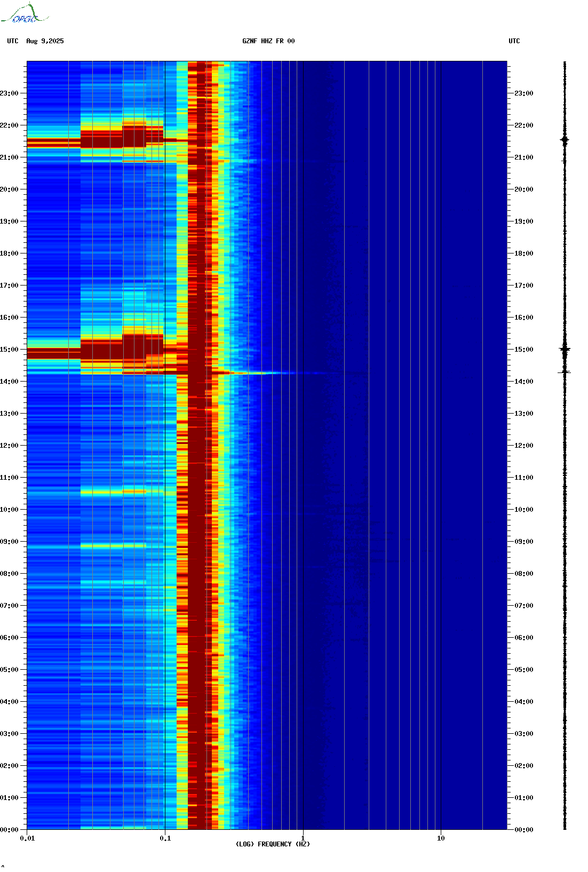Click the right axis '23:00' time label

click(523, 93)
